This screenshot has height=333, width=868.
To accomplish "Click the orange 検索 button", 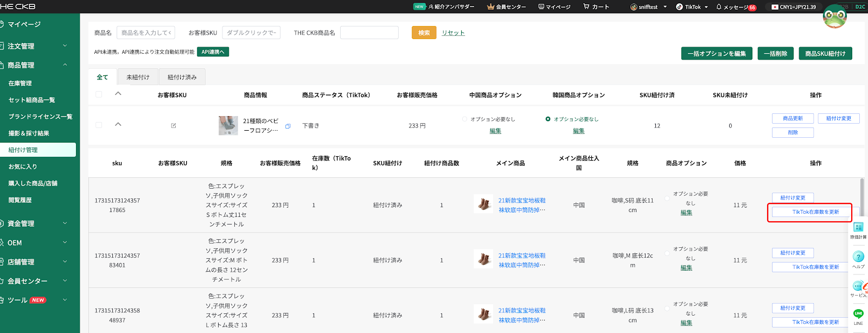I will tap(424, 33).
